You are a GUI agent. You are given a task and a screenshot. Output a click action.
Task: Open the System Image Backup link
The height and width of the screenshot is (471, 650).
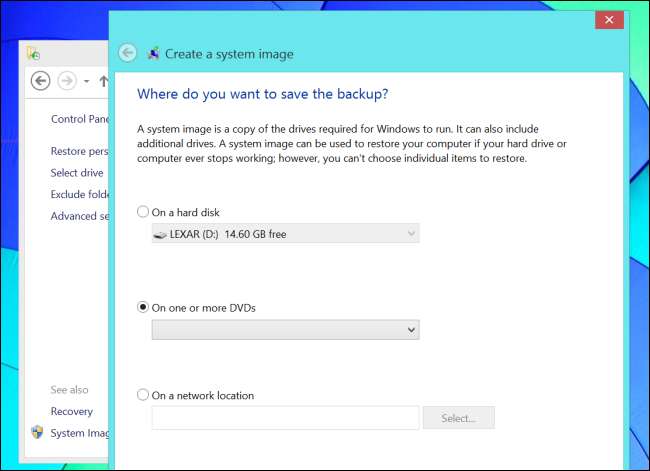pos(79,433)
